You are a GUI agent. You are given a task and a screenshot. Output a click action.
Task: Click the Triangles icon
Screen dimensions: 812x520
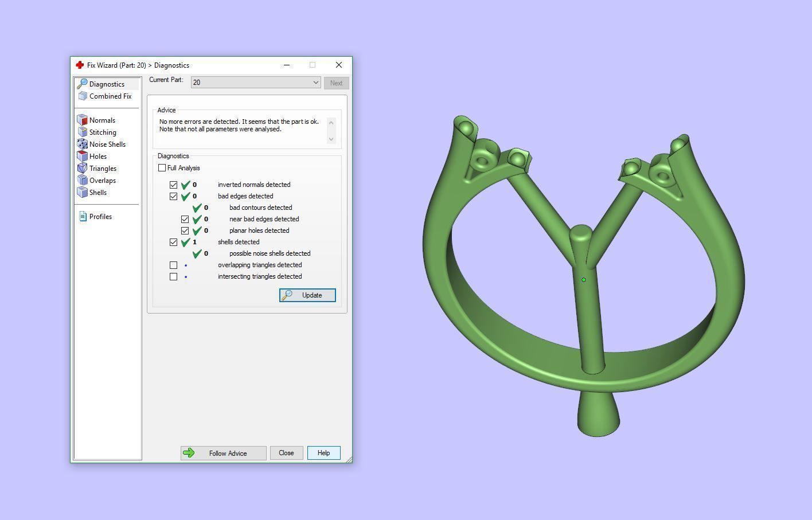pos(83,169)
